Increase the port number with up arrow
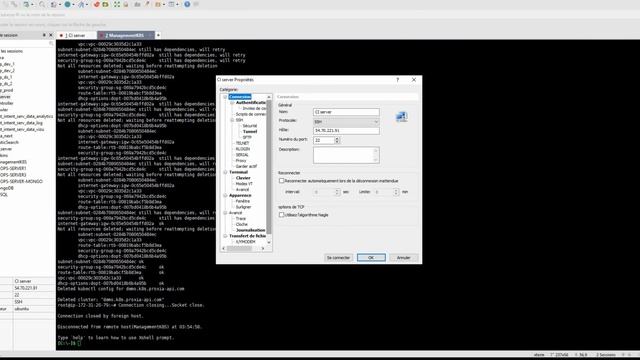Viewport: 640px width, 360px height. click(x=337, y=138)
